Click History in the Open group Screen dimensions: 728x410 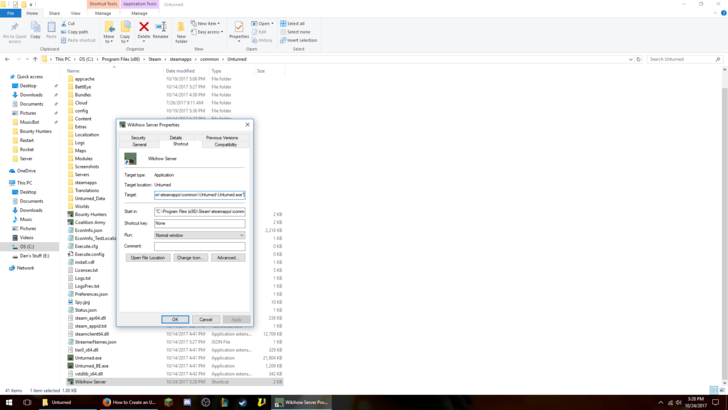tap(262, 40)
